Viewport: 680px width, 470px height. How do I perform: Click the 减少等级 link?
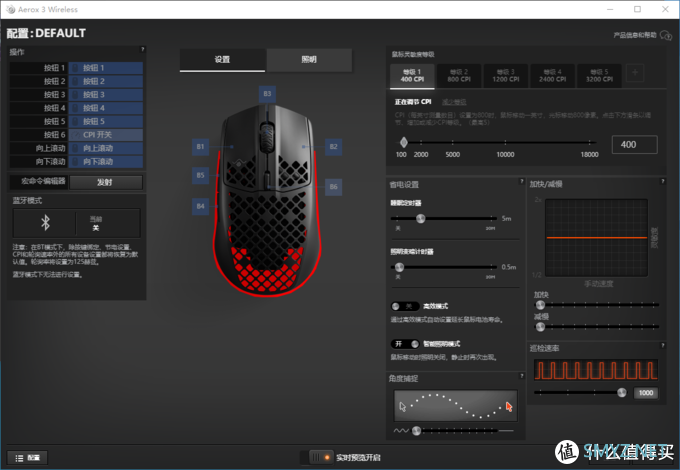click(x=454, y=102)
